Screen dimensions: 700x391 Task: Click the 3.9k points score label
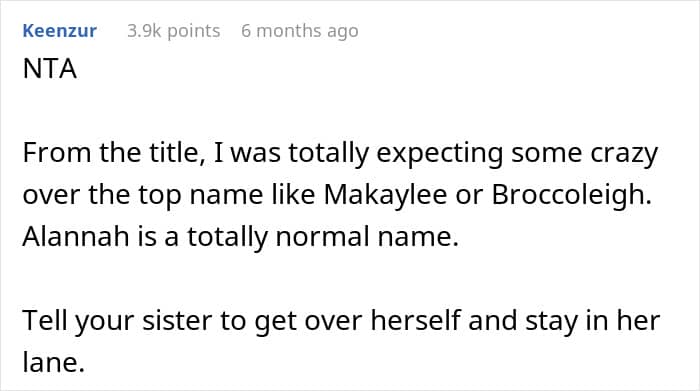(x=174, y=31)
